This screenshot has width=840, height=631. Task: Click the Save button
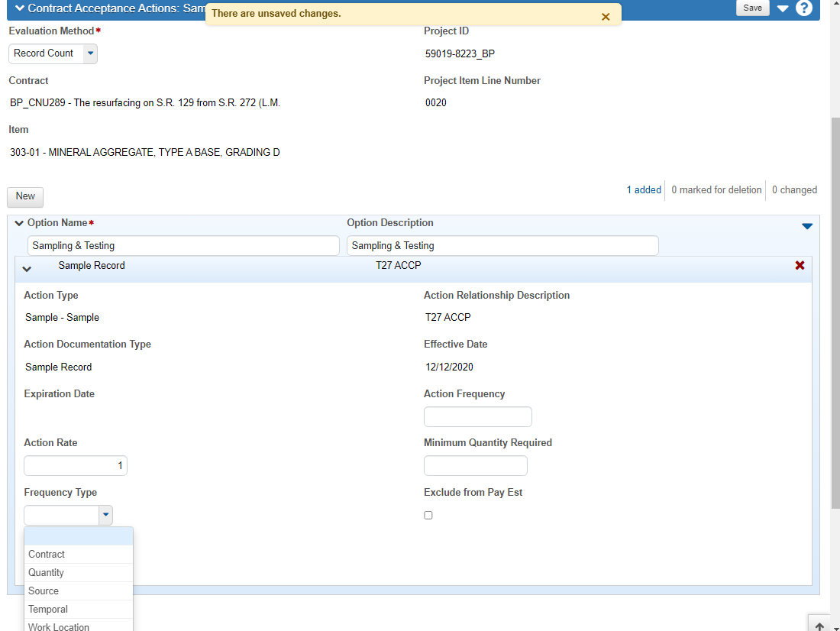752,8
